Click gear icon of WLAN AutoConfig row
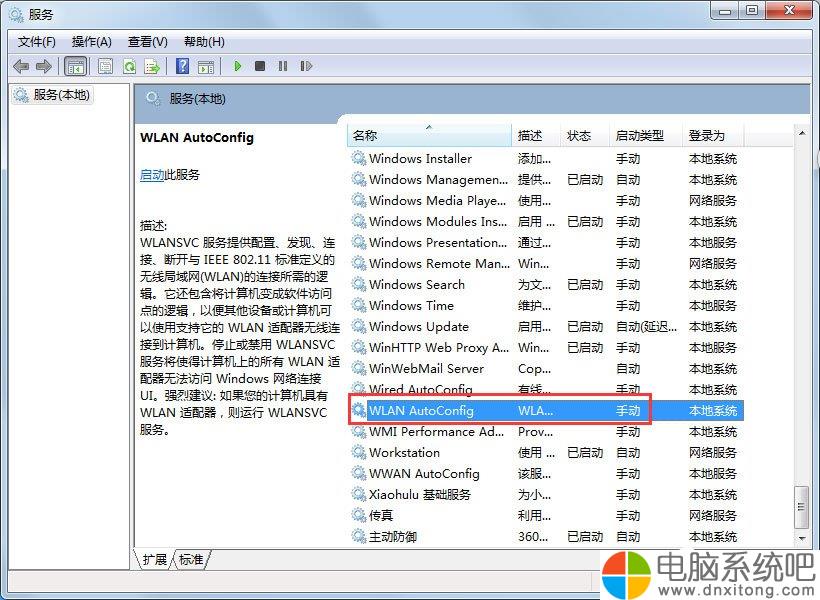The image size is (820, 600). coord(358,410)
